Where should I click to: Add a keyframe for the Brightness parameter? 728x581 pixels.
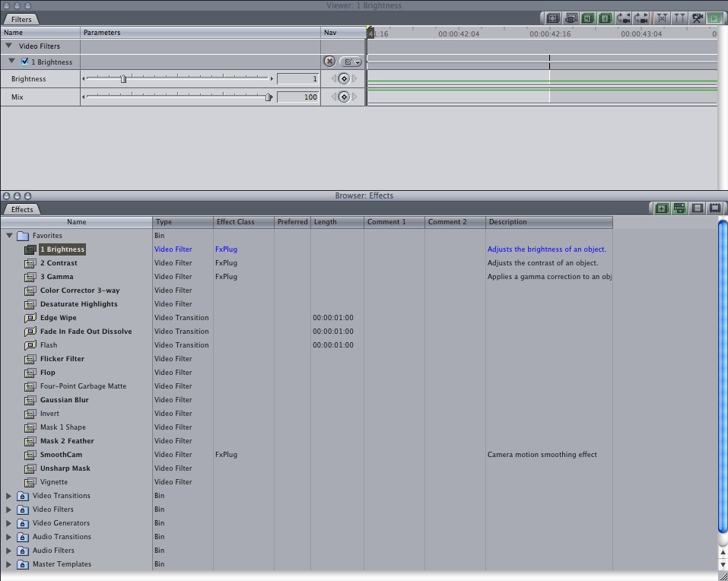click(x=344, y=78)
